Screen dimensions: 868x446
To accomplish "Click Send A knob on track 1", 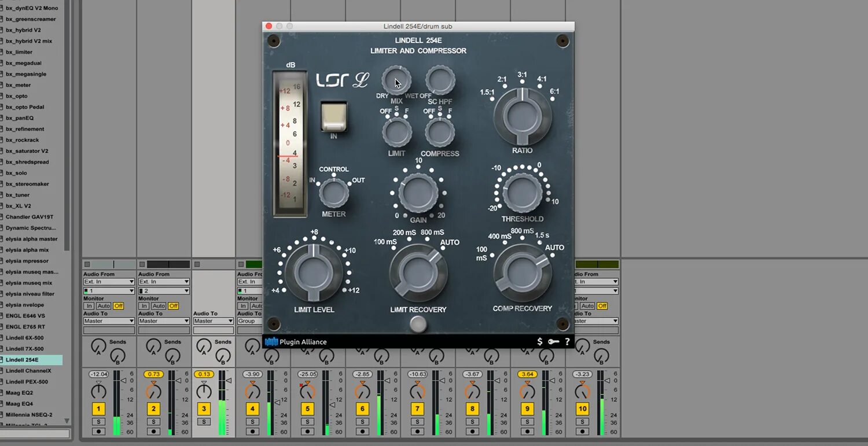I will (99, 346).
